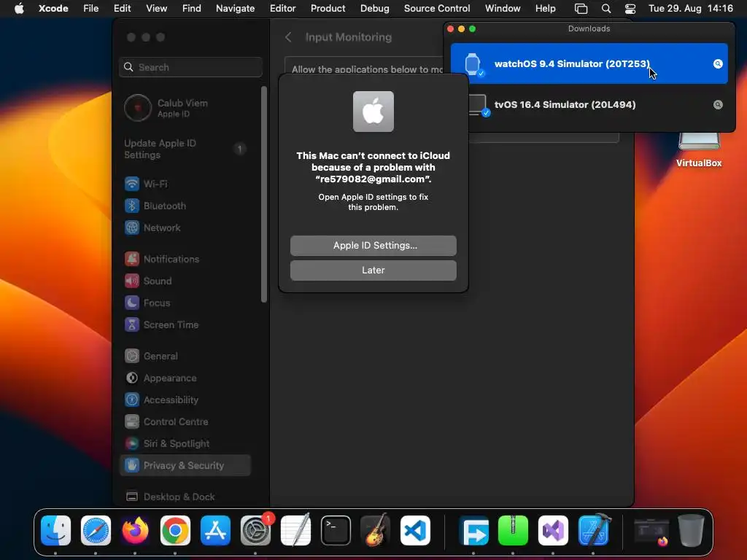Select Notifications in Settings sidebar
747x560 pixels.
point(186,259)
